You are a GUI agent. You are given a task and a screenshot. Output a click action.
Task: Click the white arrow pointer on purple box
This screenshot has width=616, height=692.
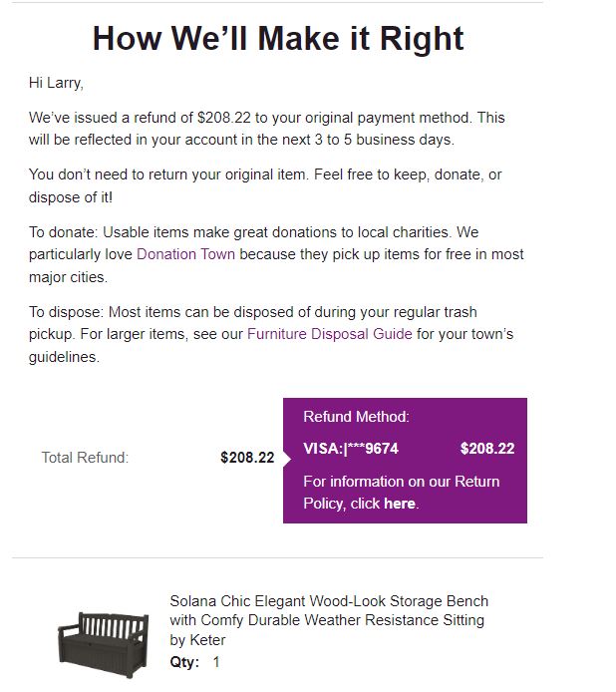click(287, 460)
